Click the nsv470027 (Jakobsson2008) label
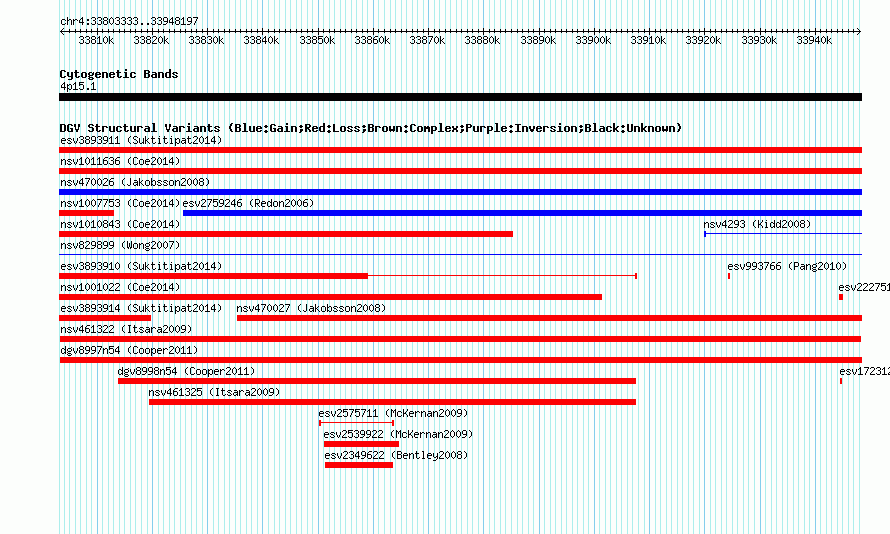Screen dimensions: 890x534 (x=311, y=308)
